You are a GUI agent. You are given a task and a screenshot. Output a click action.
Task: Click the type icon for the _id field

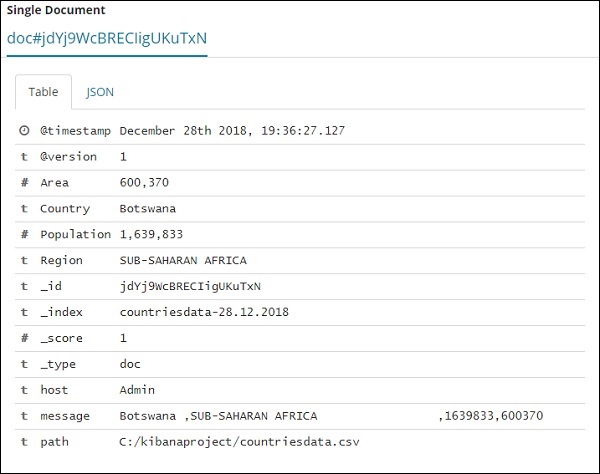point(24,287)
